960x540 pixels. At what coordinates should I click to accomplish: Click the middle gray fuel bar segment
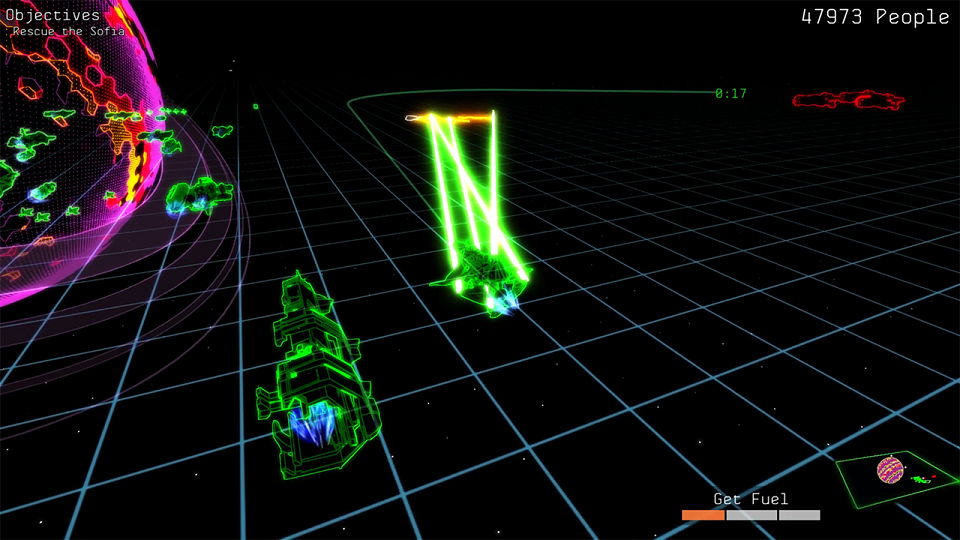coord(751,516)
